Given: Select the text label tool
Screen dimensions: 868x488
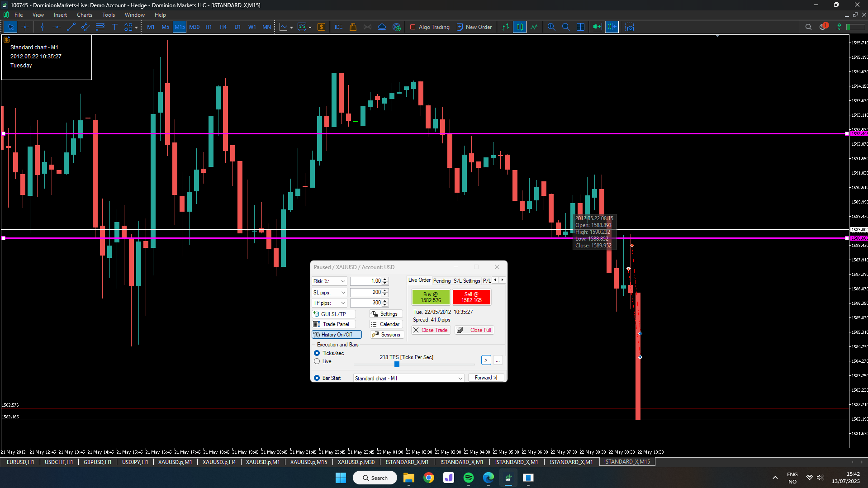Looking at the screenshot, I should tap(114, 27).
